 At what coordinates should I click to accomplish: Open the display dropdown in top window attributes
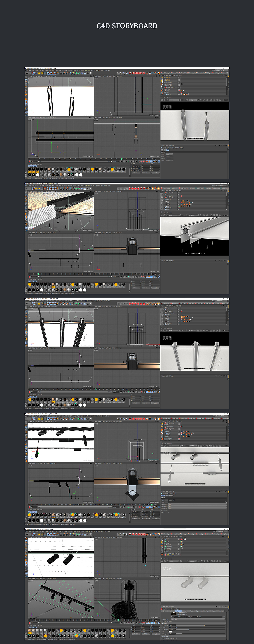tap(169, 154)
